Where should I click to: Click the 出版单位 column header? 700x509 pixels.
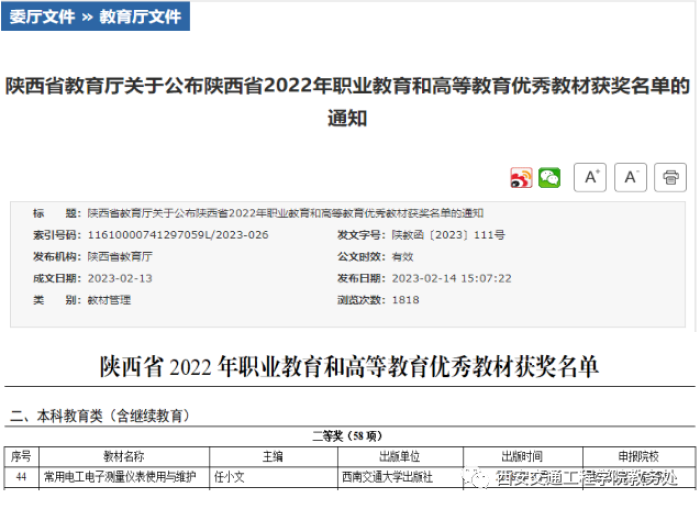pos(400,456)
